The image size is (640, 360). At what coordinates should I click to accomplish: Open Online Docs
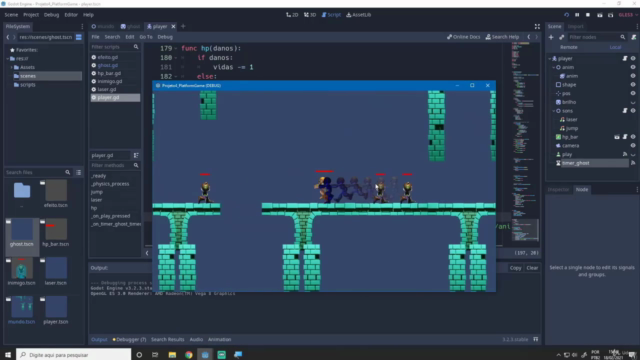click(x=463, y=37)
